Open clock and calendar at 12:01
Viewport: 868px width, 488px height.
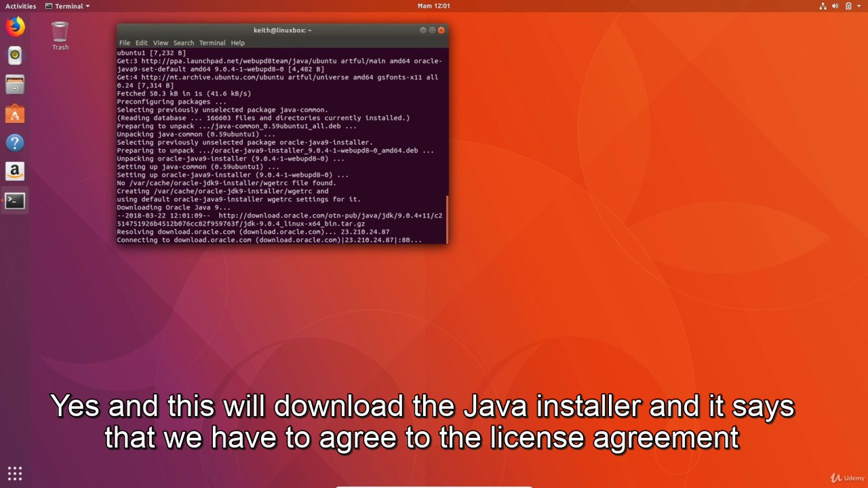coord(434,6)
